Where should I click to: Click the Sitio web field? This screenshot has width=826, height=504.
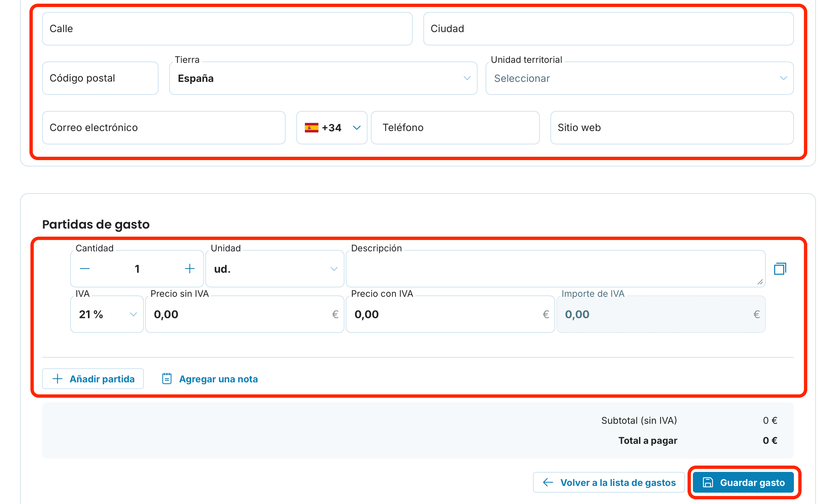pos(672,128)
